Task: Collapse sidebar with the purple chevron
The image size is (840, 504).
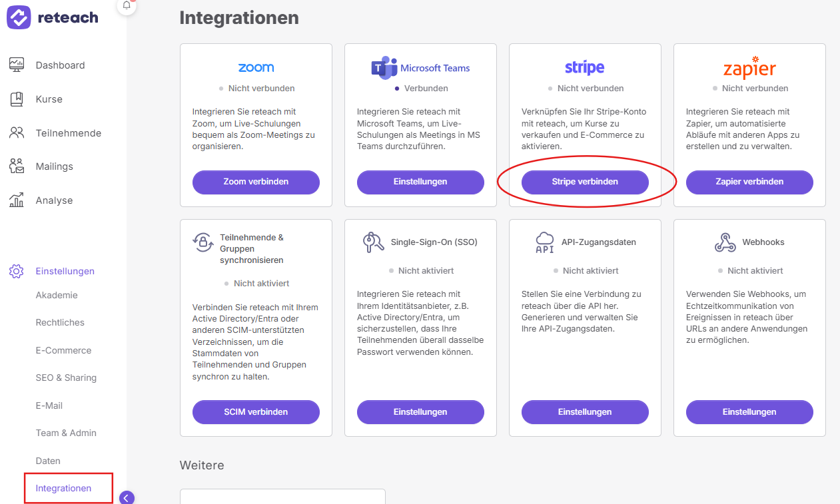Action: tap(127, 497)
